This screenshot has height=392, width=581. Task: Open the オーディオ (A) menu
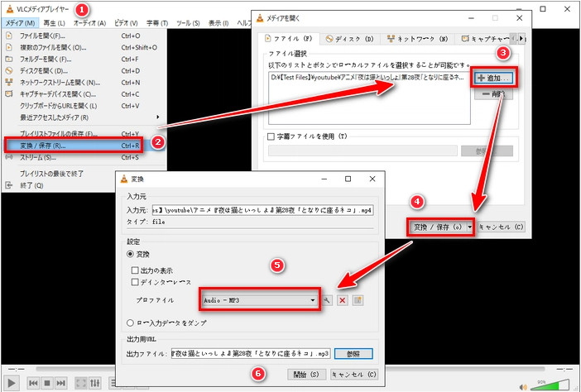89,23
